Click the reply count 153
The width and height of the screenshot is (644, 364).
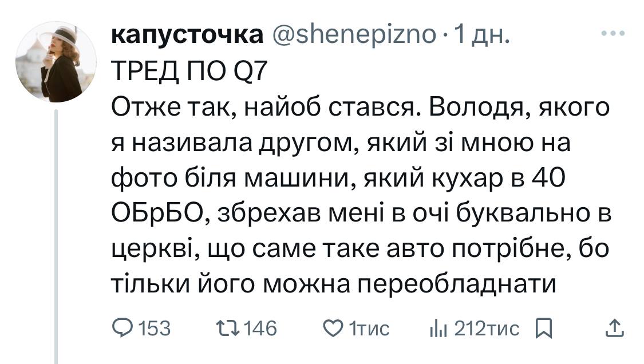coord(155,329)
